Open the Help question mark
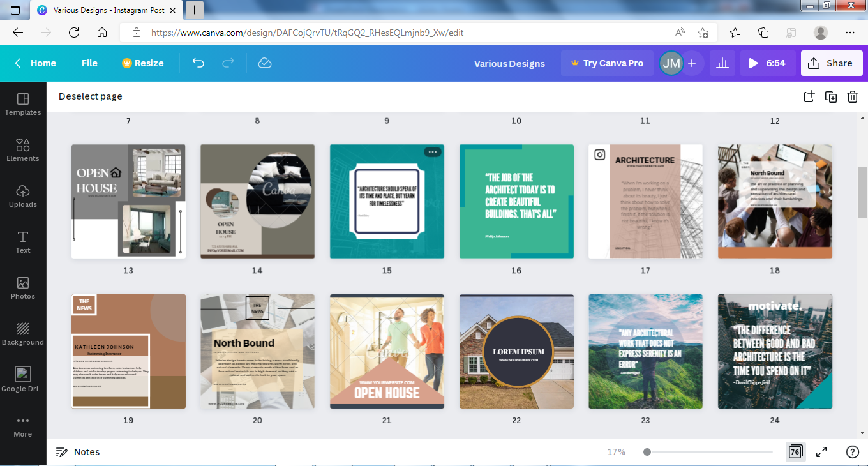 pos(852,452)
